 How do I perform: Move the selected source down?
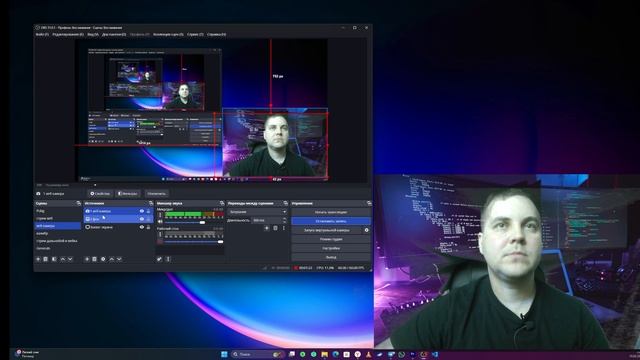point(119,259)
